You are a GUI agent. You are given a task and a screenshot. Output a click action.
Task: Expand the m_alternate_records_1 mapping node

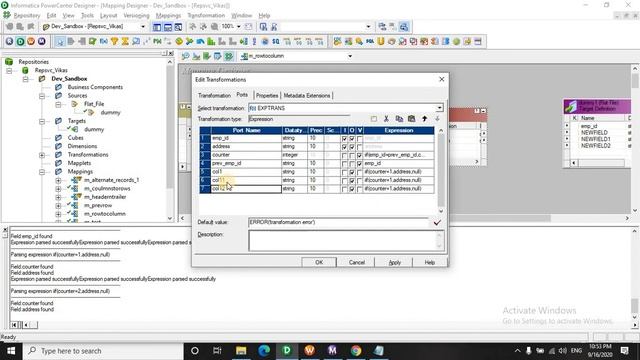pyautogui.click(x=58, y=180)
